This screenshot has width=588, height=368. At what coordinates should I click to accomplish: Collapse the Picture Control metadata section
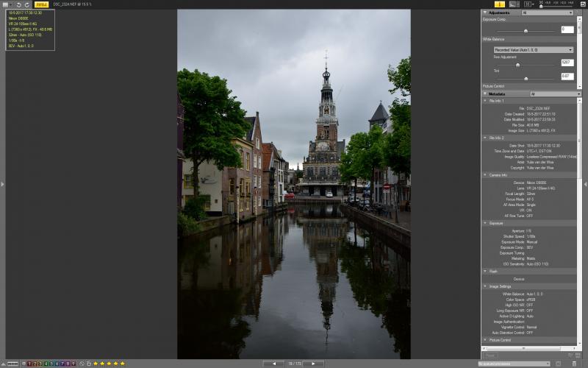485,340
